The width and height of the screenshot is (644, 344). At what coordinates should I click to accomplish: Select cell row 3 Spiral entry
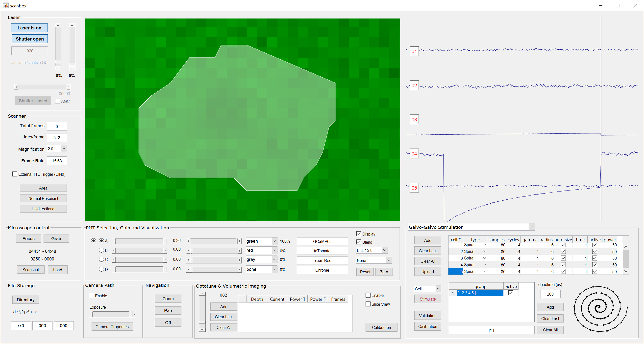click(x=469, y=258)
